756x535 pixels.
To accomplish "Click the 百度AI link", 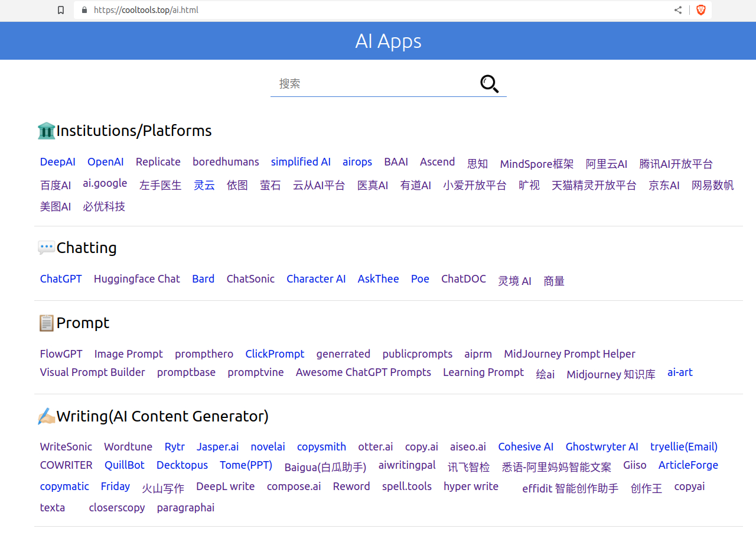I will point(56,186).
